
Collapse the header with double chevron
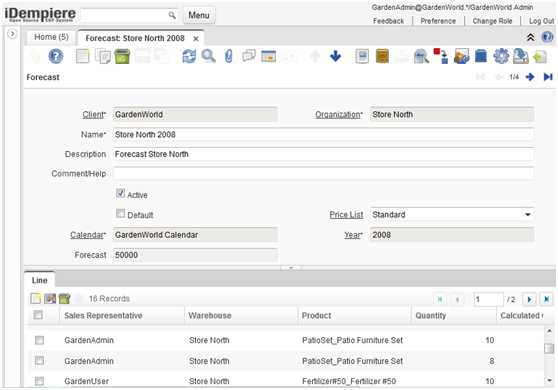(x=530, y=37)
